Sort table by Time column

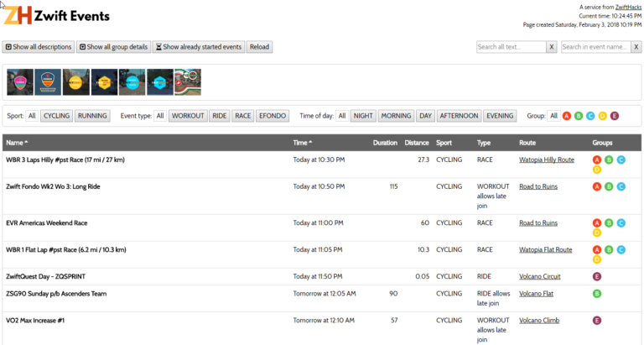[302, 143]
